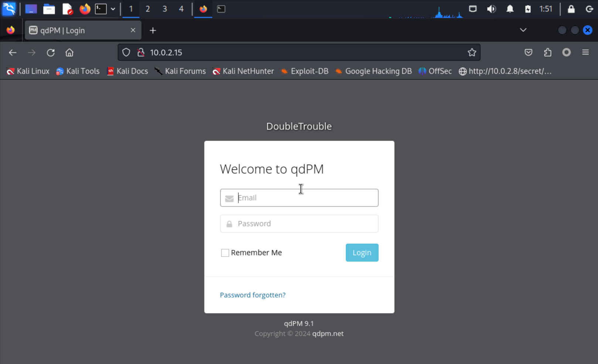
Task: Click the 1:51 clock in the panel
Action: tap(546, 9)
